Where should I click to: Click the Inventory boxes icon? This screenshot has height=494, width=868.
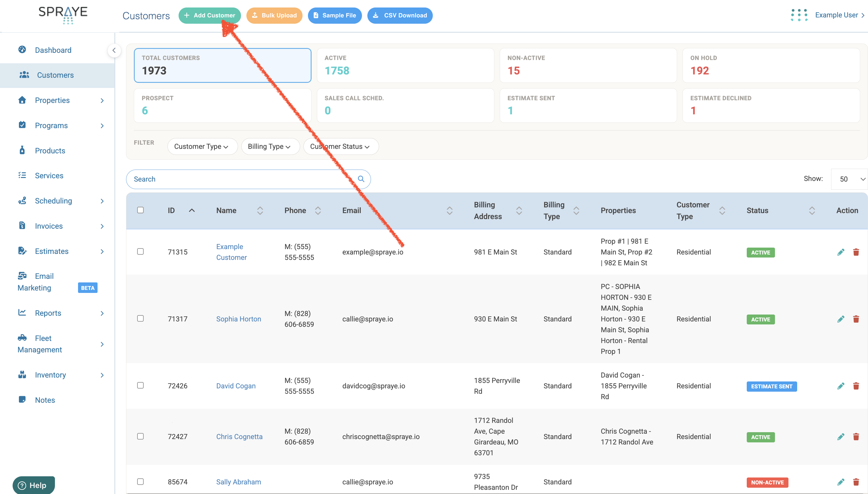(22, 375)
